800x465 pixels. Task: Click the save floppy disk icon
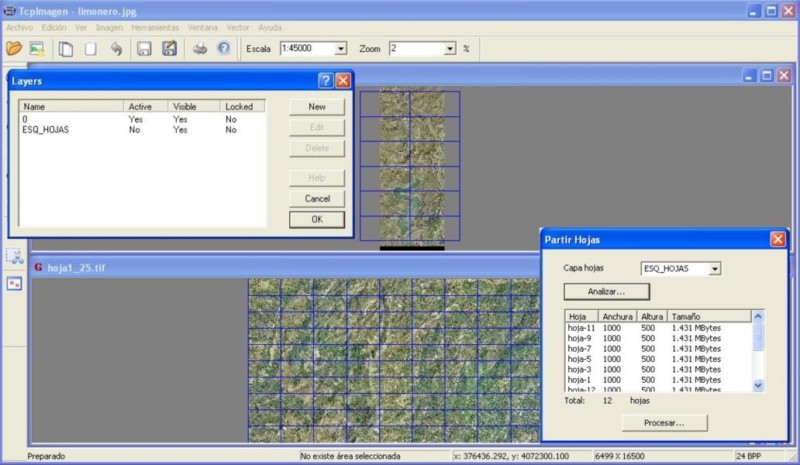144,48
